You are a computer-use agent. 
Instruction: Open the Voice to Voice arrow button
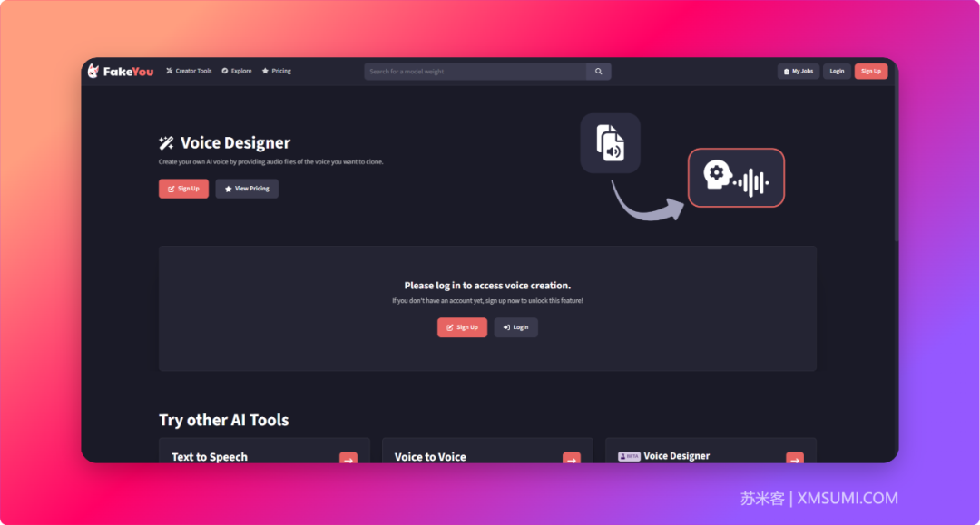[x=572, y=458]
